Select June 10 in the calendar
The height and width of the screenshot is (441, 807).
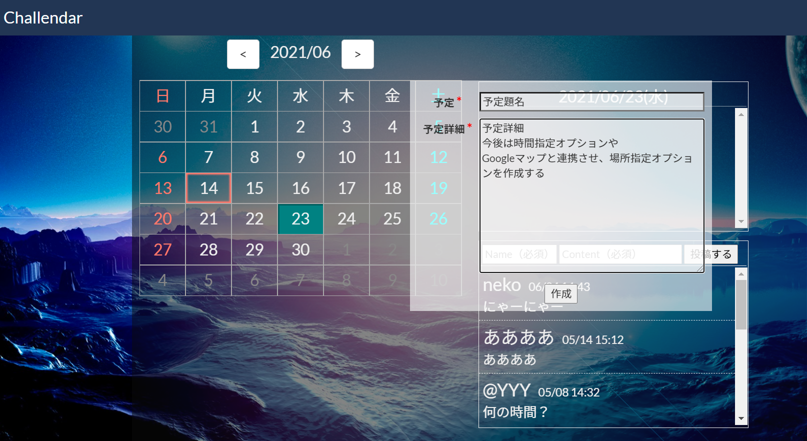tap(346, 157)
